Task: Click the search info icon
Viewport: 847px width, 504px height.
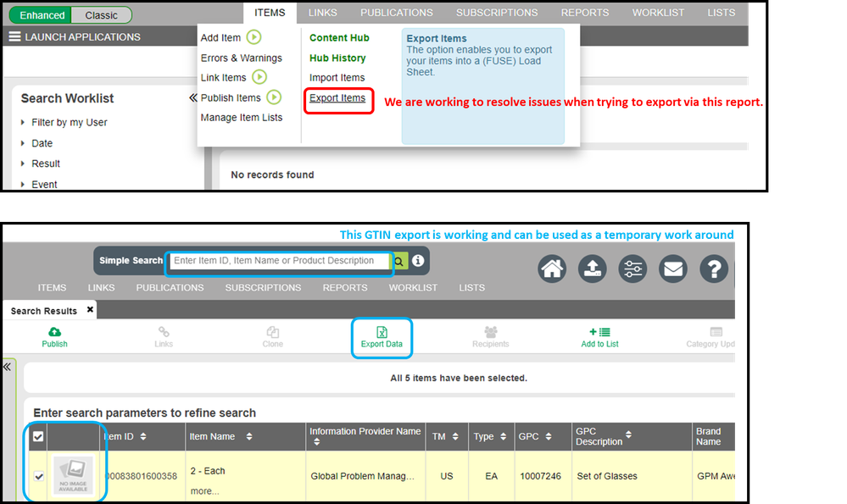Action: tap(418, 261)
